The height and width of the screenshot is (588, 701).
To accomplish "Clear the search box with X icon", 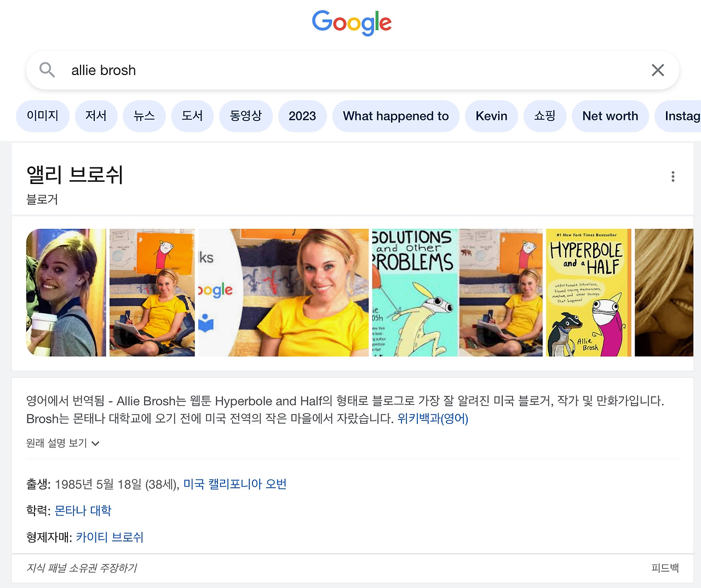I will (x=658, y=70).
